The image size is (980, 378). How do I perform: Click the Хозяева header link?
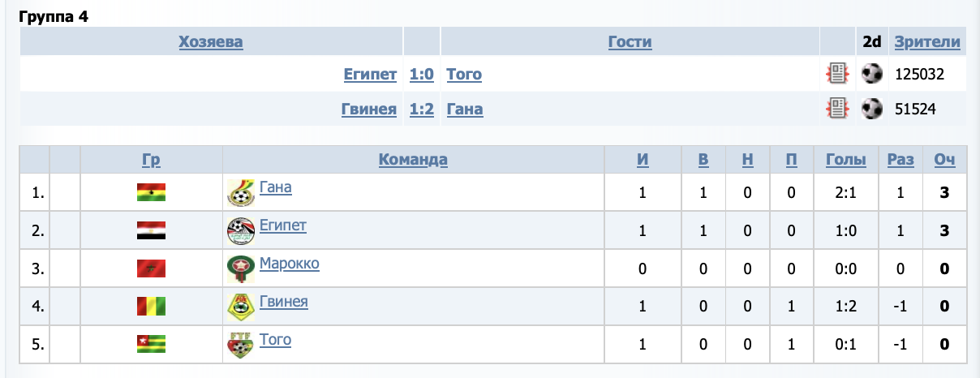tap(211, 42)
